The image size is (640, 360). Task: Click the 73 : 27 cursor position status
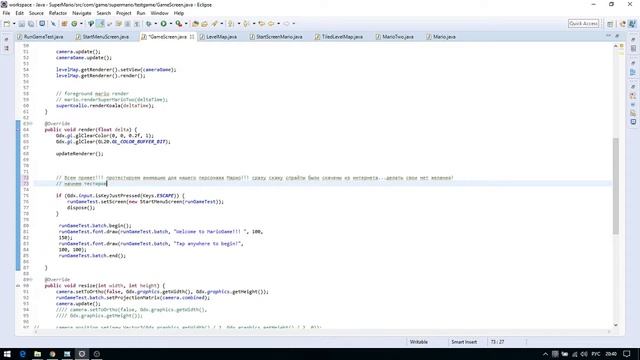(x=497, y=342)
